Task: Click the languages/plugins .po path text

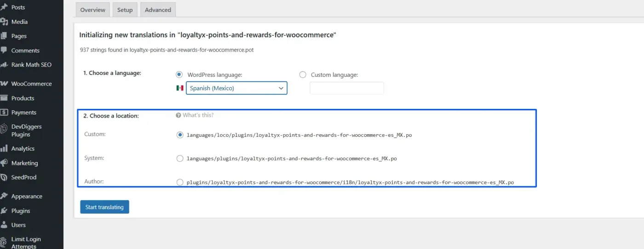Action: coord(292,158)
